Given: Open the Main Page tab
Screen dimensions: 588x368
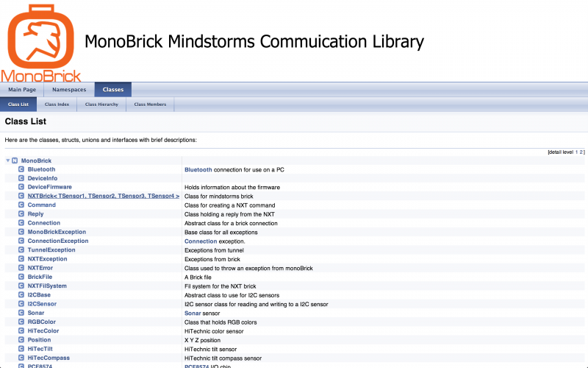Looking at the screenshot, I should (x=22, y=90).
